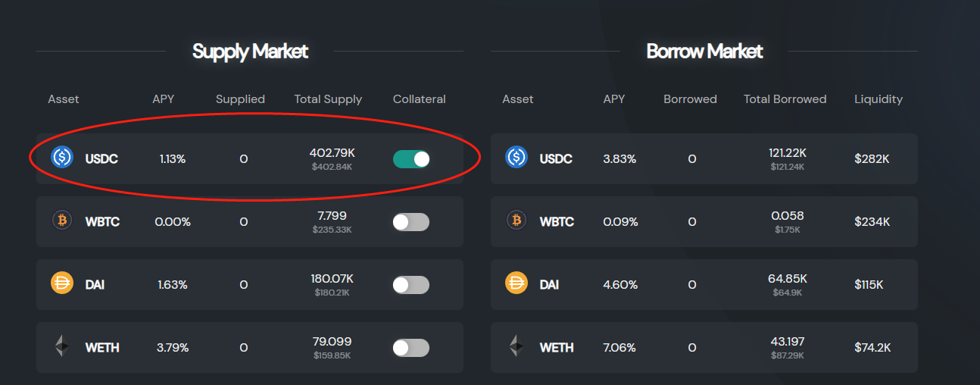
Task: Select the DAI supply row with 1.63% APY
Action: pos(249,284)
